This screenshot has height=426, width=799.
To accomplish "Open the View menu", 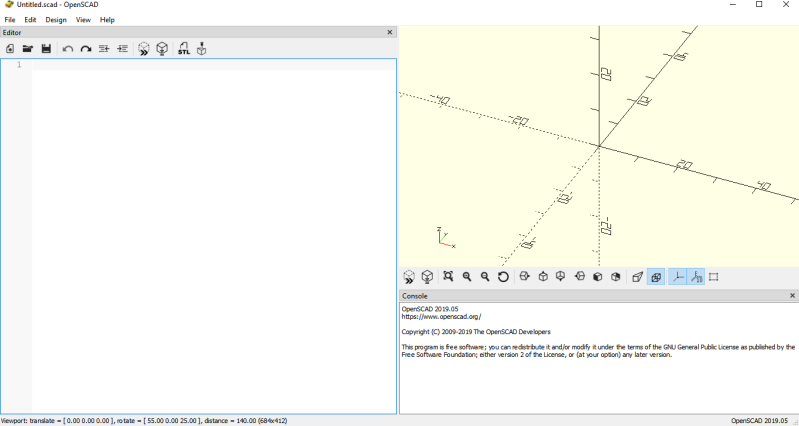I will 83,20.
